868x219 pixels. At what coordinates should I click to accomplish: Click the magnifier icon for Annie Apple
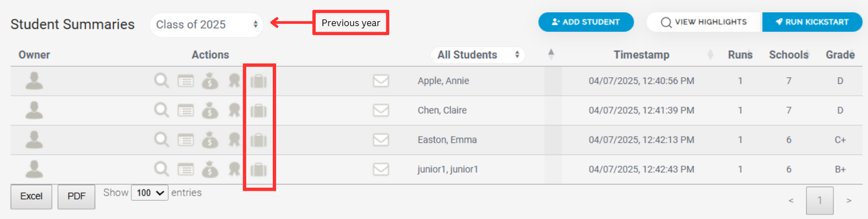coord(161,81)
